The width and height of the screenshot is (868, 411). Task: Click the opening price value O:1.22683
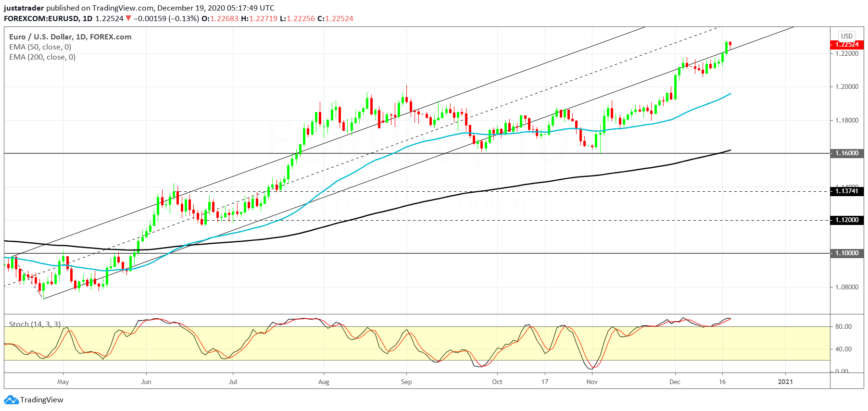[x=220, y=19]
